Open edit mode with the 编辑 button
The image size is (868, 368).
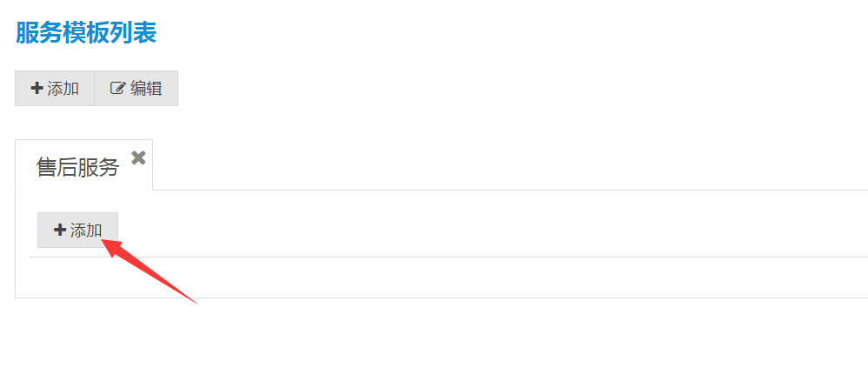point(137,88)
